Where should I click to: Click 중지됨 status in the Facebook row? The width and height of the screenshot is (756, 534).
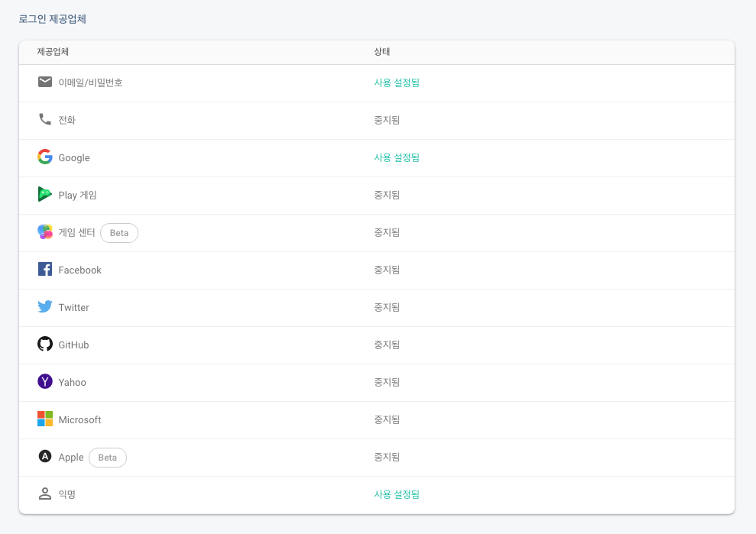[387, 270]
